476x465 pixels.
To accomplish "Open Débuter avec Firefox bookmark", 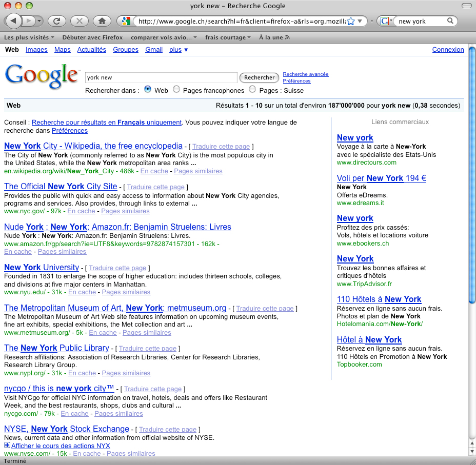I will [x=92, y=37].
